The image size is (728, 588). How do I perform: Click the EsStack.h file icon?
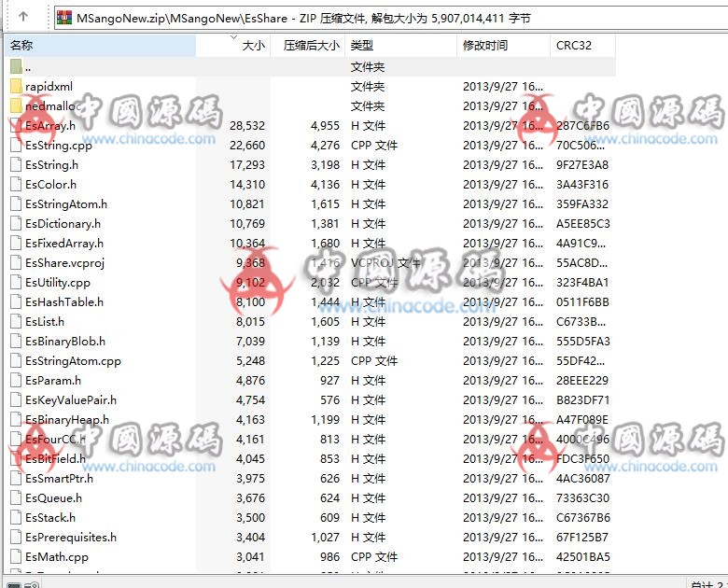click(x=16, y=517)
